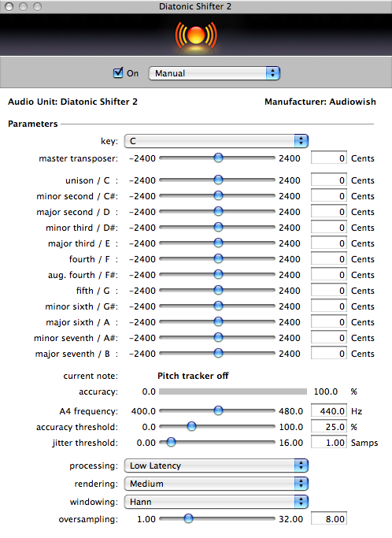
Task: Click the fourth / F Cents field
Action: point(329,259)
